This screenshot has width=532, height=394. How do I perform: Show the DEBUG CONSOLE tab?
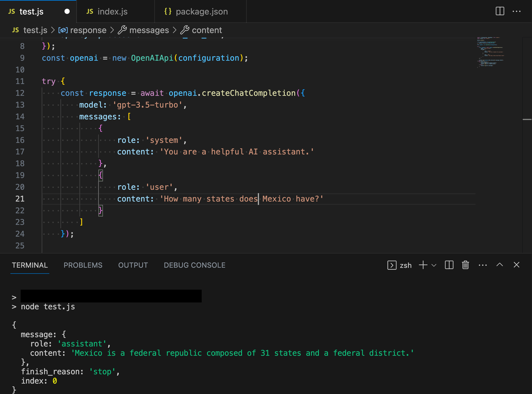pos(194,265)
